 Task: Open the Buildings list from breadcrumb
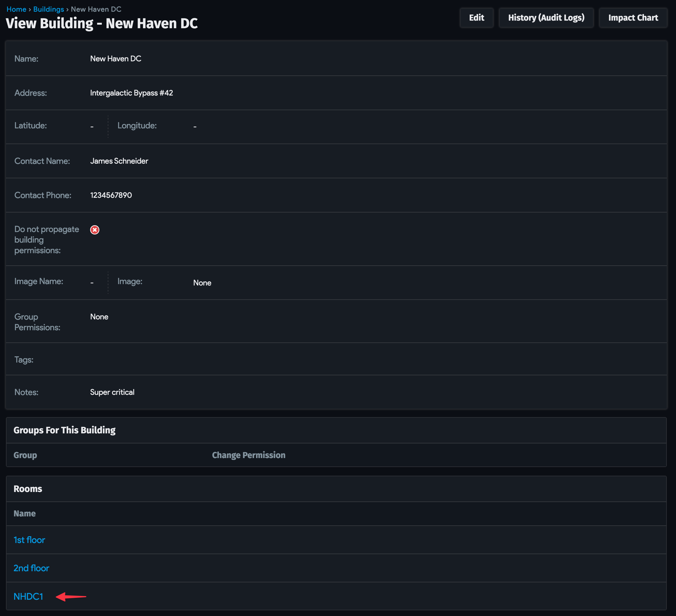click(48, 9)
